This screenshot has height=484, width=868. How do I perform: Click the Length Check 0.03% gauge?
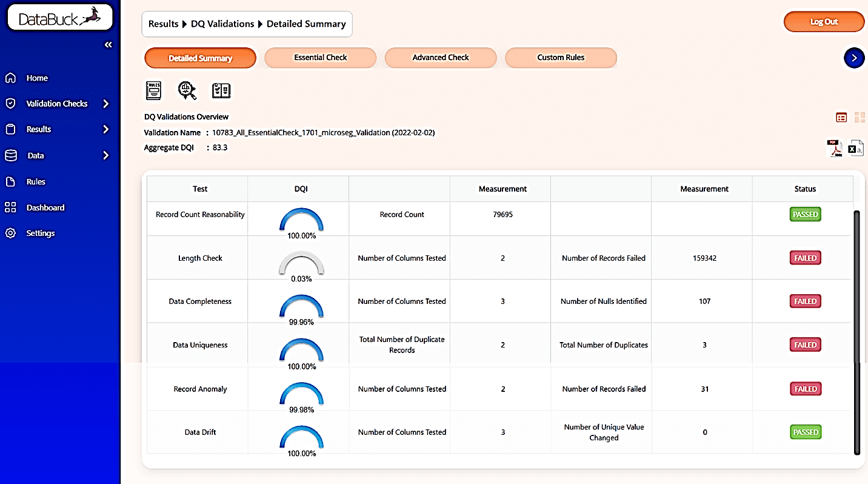click(301, 263)
